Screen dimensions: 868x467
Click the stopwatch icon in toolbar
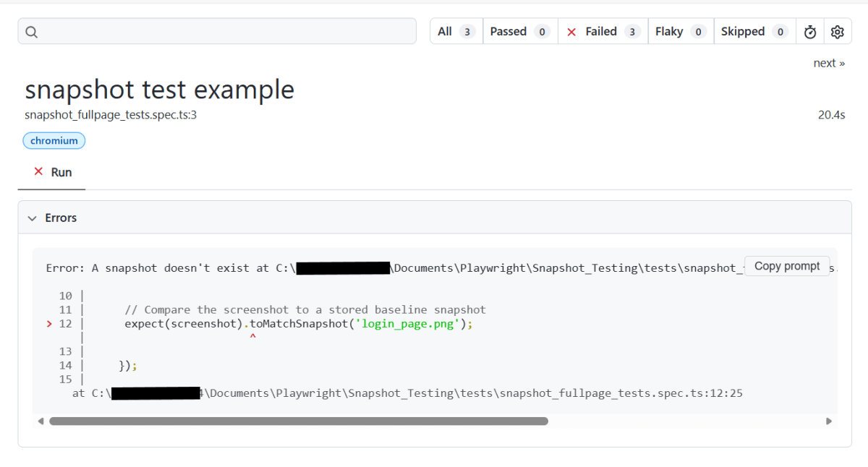click(810, 32)
